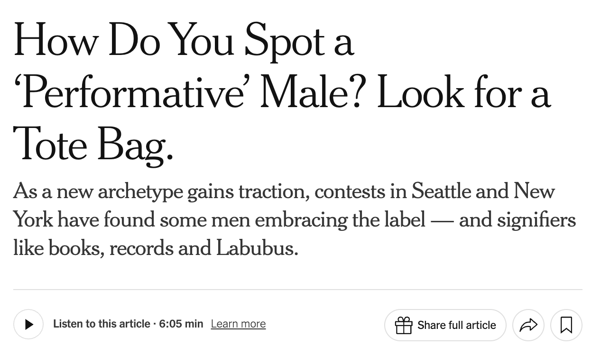This screenshot has height=364, width=610.
Task: Click the word "Male?" in the headline
Action: 313,94
